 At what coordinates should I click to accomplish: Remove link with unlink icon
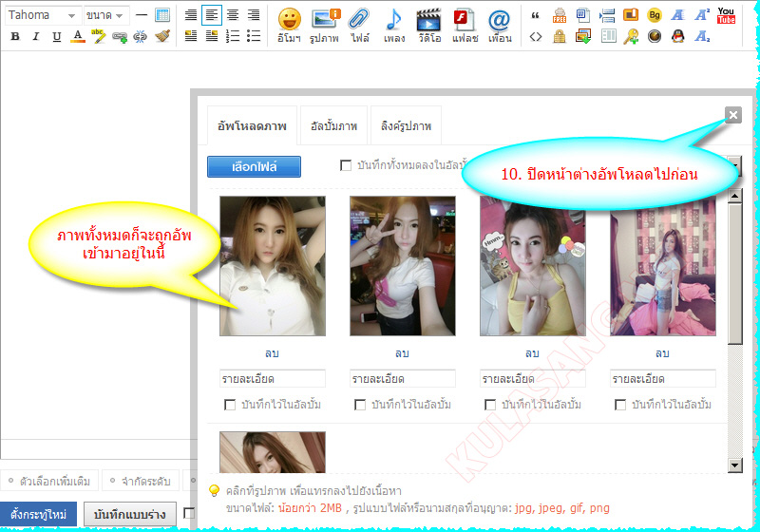[x=140, y=36]
